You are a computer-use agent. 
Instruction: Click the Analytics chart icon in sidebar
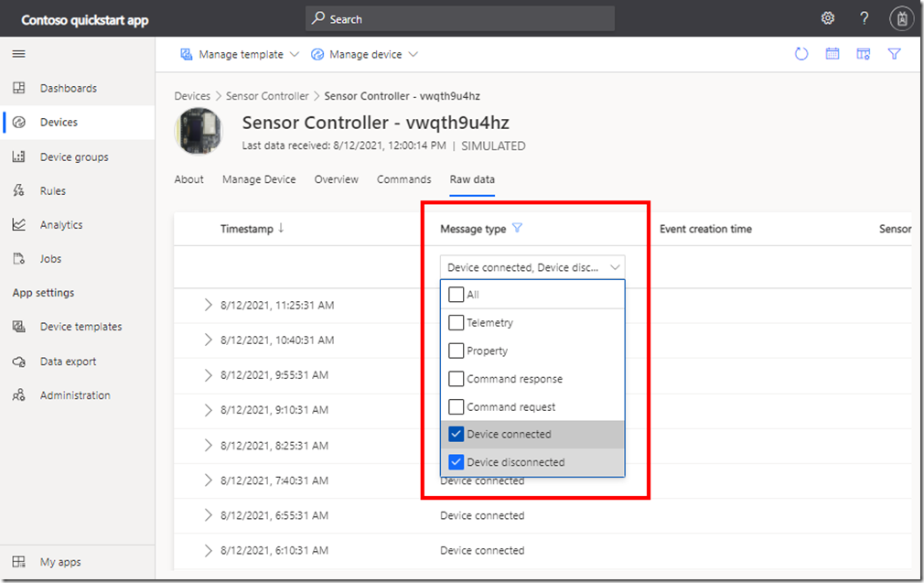[x=19, y=224]
